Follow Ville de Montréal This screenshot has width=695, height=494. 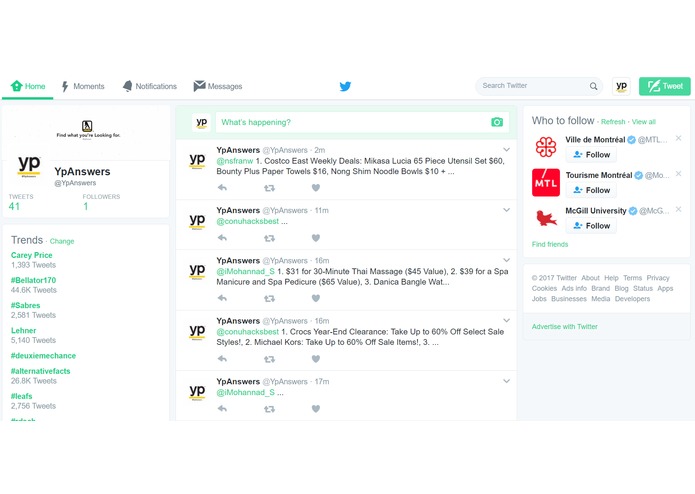[x=591, y=155]
